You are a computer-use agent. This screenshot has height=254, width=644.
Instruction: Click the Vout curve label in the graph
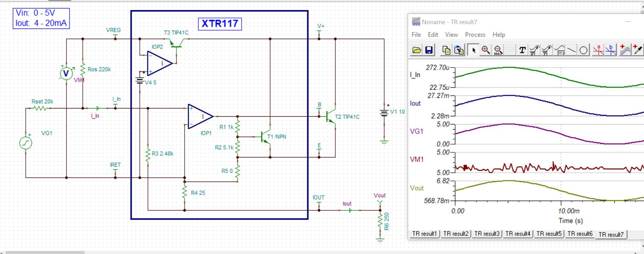[x=417, y=188]
